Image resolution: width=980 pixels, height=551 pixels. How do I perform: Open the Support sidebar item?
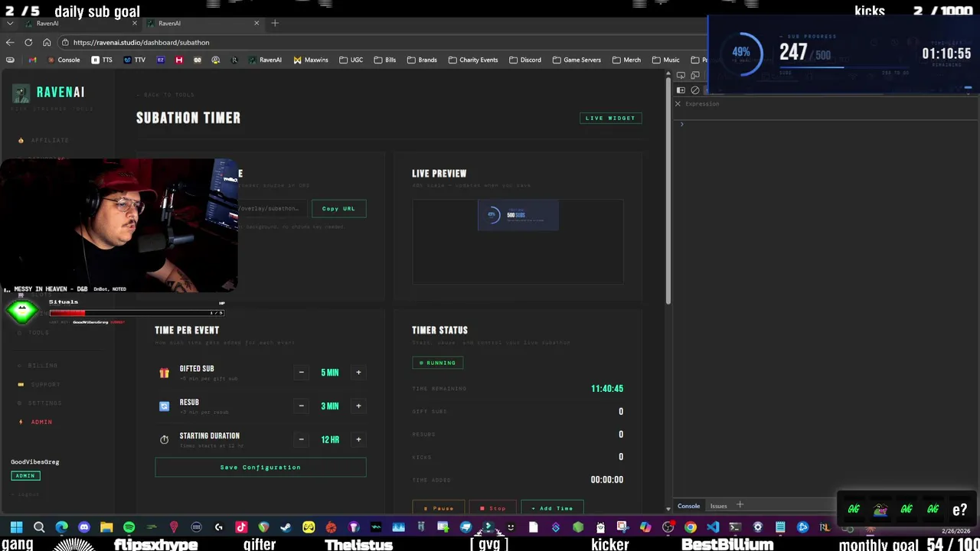coord(39,384)
